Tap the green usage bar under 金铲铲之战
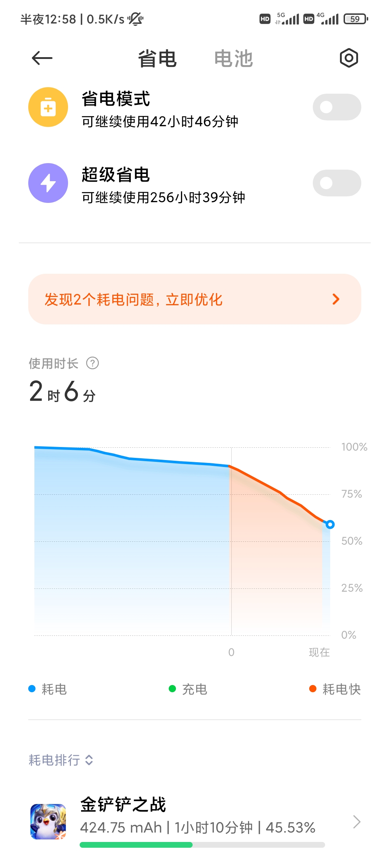The height and width of the screenshot is (868, 391). pos(136,845)
